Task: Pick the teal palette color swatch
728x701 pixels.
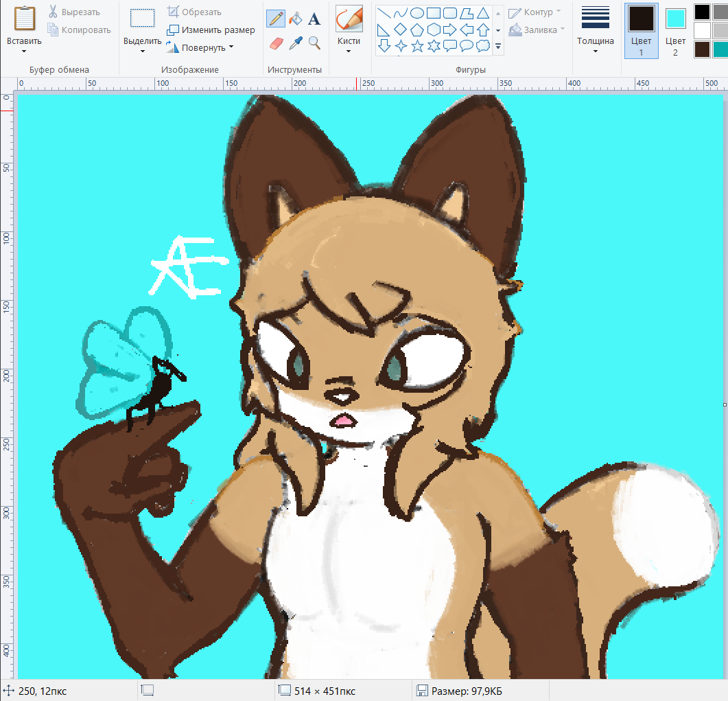Action: click(720, 49)
